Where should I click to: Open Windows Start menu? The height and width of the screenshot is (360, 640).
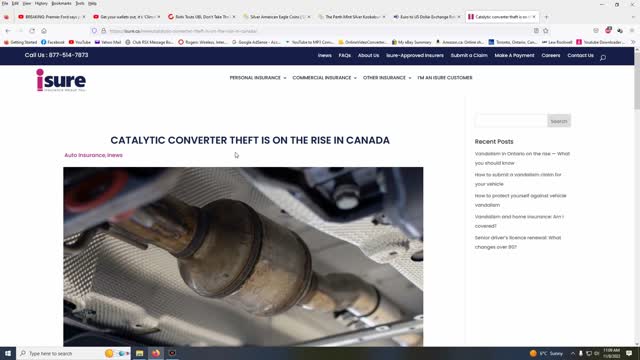click(x=8, y=353)
